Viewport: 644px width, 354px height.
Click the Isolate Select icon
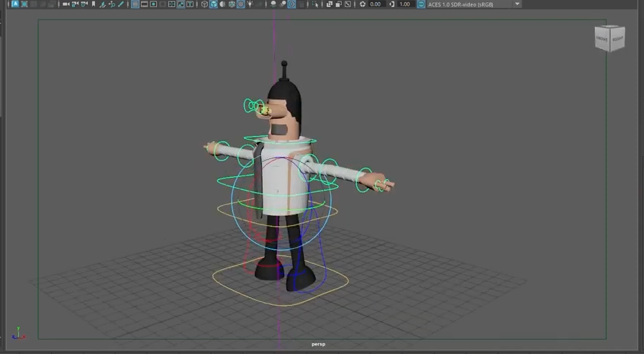tap(315, 4)
